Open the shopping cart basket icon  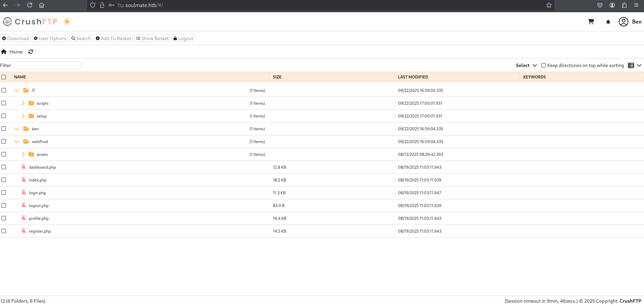(x=591, y=22)
